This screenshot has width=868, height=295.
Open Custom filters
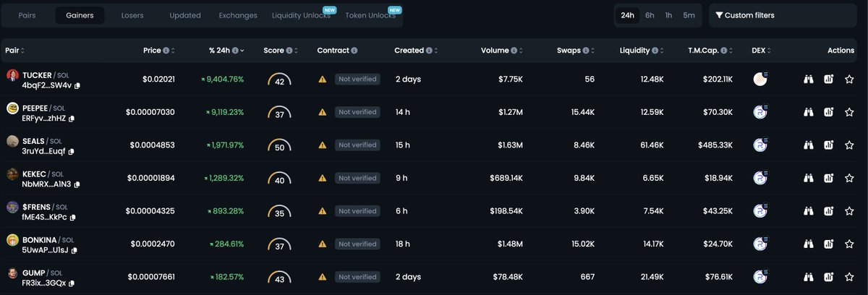tap(783, 15)
